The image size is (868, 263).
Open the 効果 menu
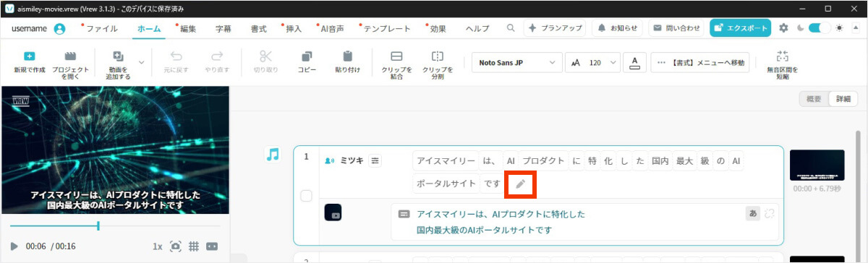[x=438, y=29]
